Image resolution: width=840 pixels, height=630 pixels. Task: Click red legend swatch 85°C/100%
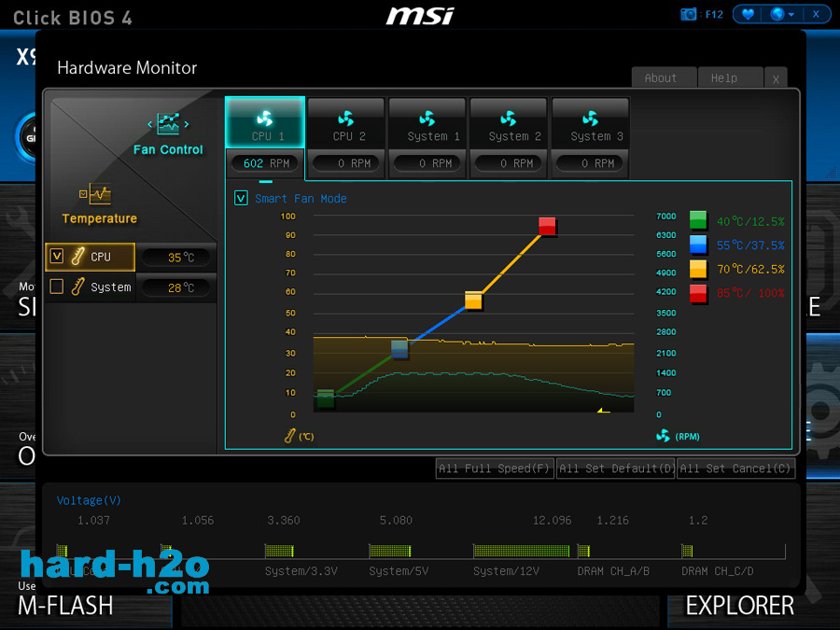click(x=698, y=293)
